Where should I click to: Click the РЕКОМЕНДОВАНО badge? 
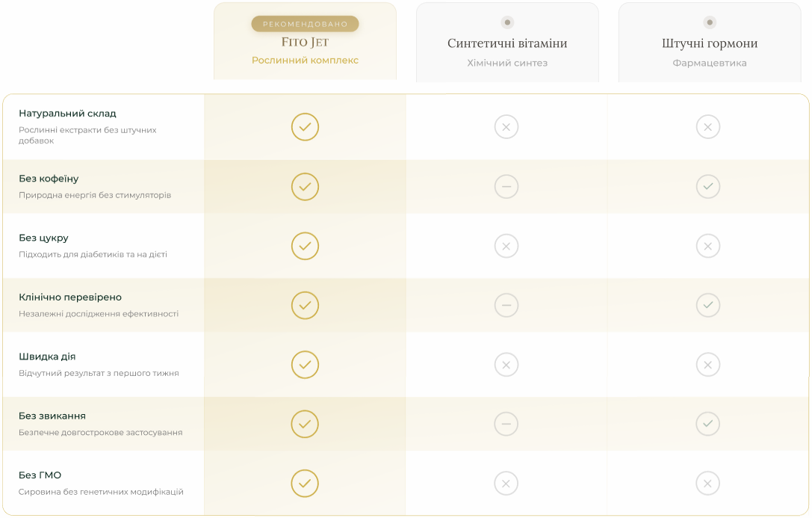pos(305,24)
